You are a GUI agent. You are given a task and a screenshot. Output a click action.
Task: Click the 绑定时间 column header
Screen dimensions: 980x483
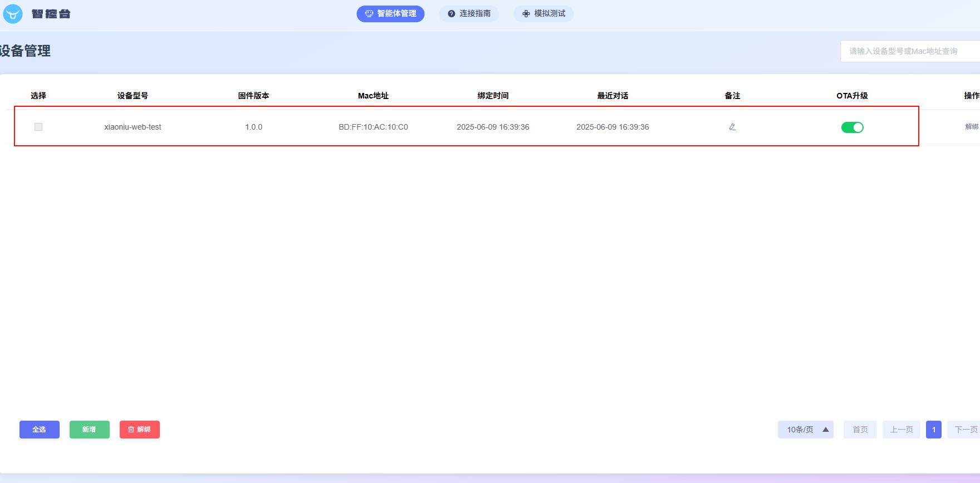pyautogui.click(x=493, y=96)
